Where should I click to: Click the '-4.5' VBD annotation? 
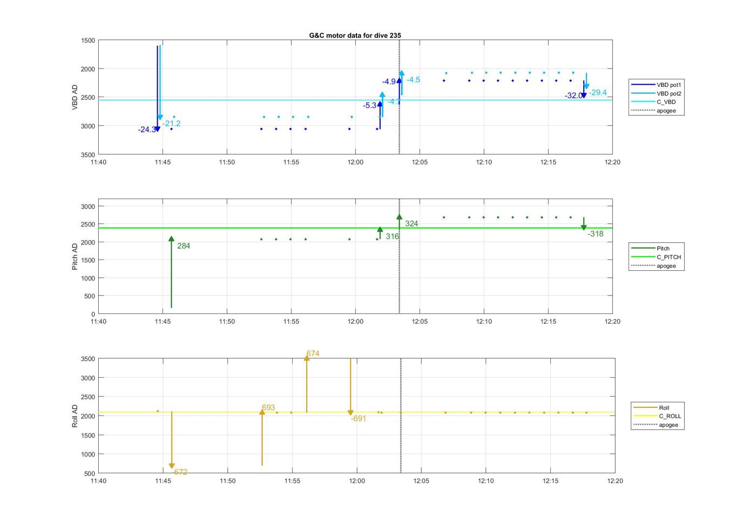pos(413,79)
